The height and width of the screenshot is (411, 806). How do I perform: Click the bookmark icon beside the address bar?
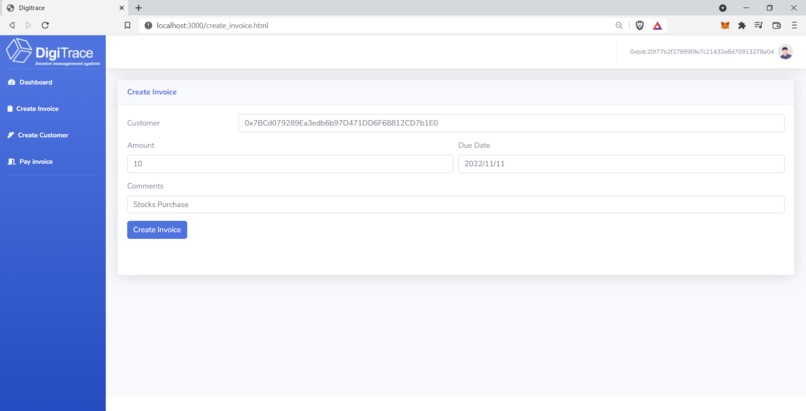(x=127, y=25)
